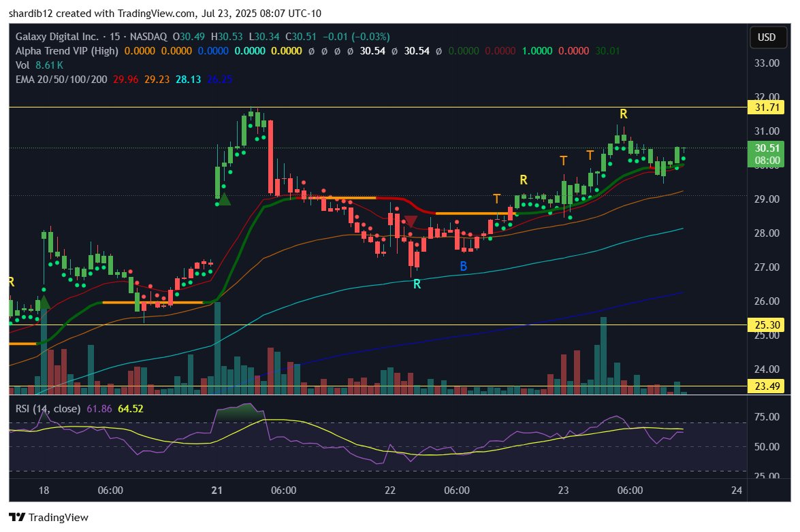800x532 pixels.
Task: Click the 08:00 bar countdown label
Action: pos(767,161)
